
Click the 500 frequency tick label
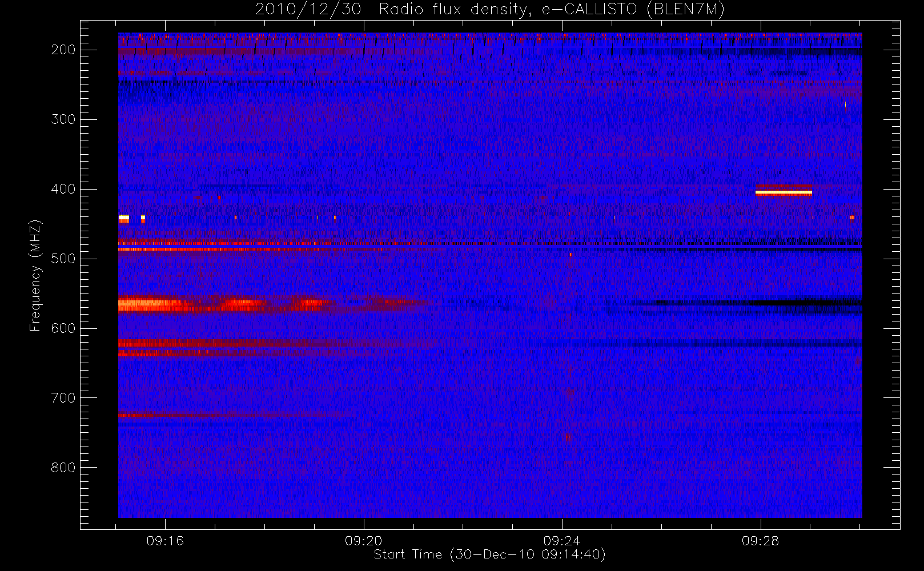point(63,259)
